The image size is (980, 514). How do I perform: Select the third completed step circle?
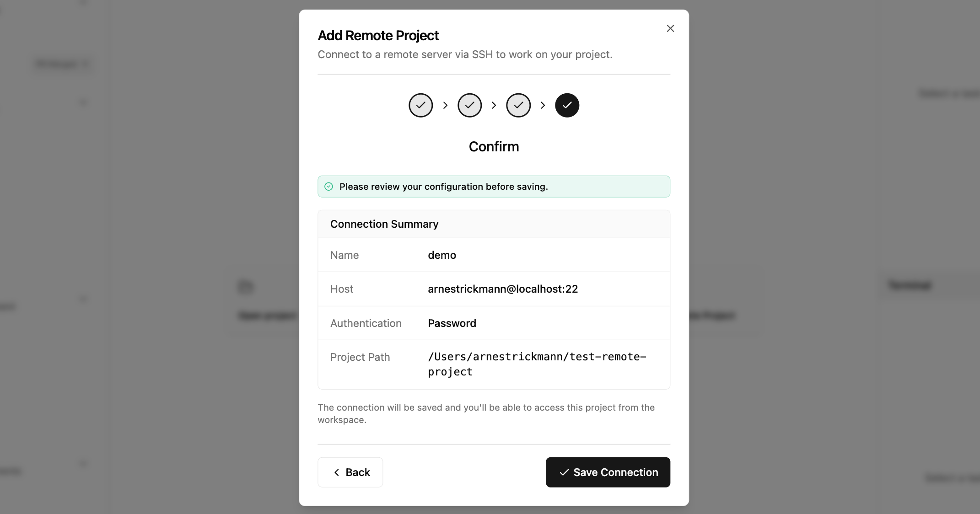point(518,105)
